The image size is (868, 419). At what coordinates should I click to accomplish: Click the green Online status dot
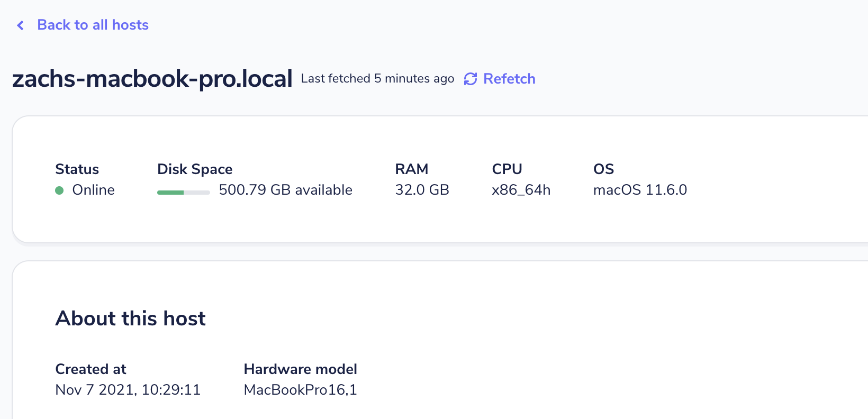click(x=59, y=190)
